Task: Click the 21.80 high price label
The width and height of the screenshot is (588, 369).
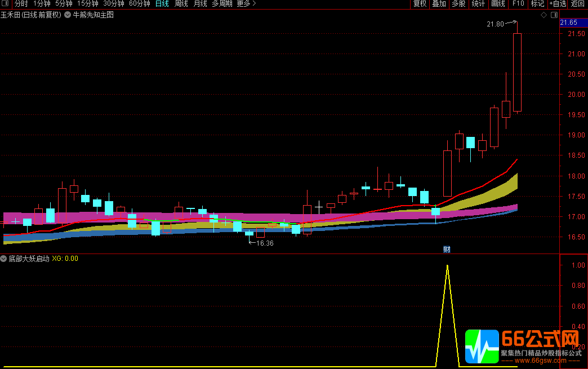Action: click(495, 24)
